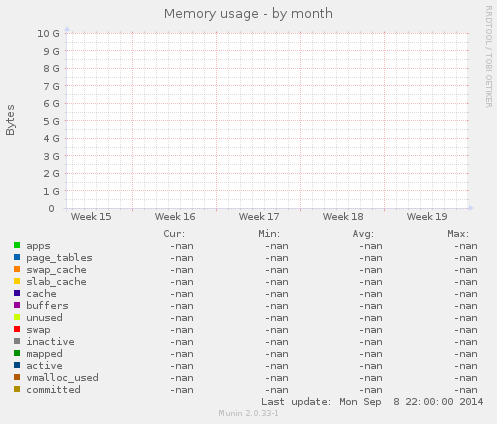
Task: Click the red swap legend color square
Action: point(17,329)
